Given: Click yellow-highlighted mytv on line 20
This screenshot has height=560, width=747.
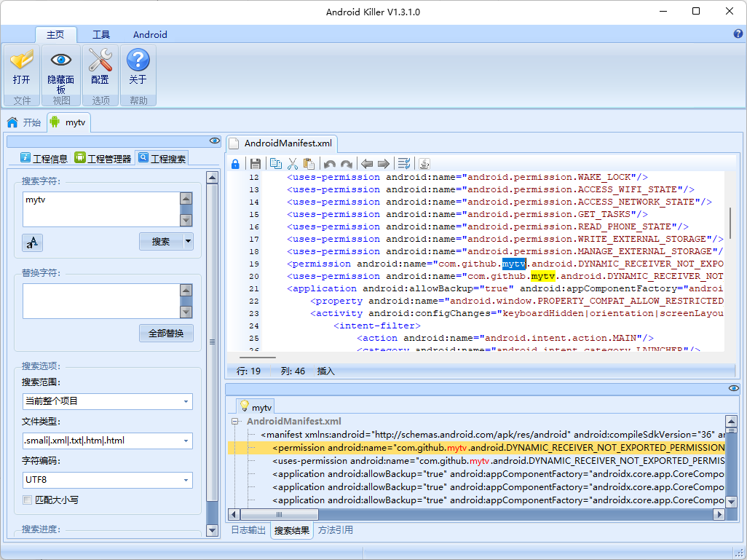Looking at the screenshot, I should coord(543,277).
